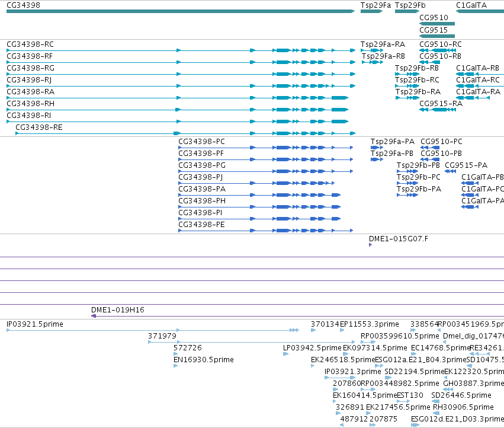Select the 487912 EST feature
This screenshot has width=504, height=428.
(x=342, y=425)
